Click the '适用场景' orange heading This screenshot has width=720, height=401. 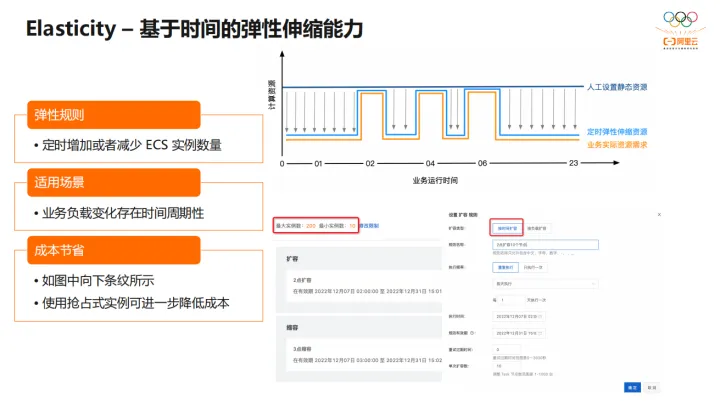114,182
